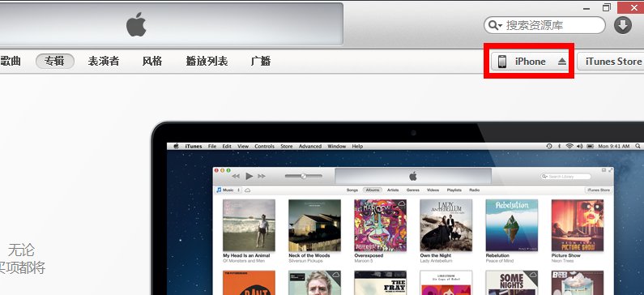Switch to the 歌曲 tab
Viewport: 644px width, 295px height.
(11, 62)
